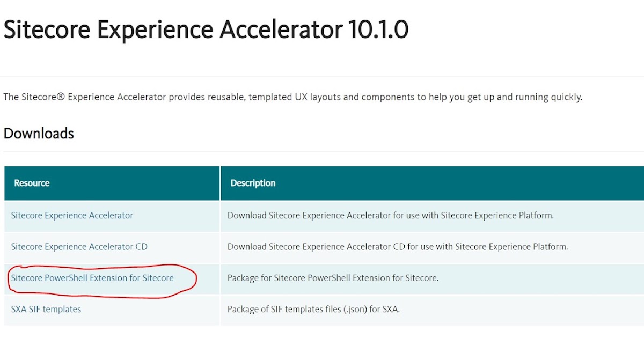The width and height of the screenshot is (644, 338).
Task: Open the Sitecore Experience Accelerator download link
Action: (x=71, y=215)
